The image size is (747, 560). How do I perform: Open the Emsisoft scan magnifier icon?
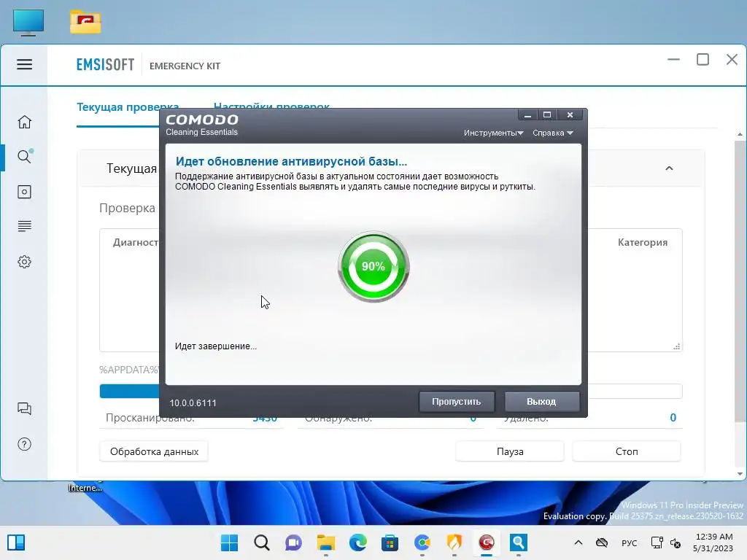tap(24, 156)
